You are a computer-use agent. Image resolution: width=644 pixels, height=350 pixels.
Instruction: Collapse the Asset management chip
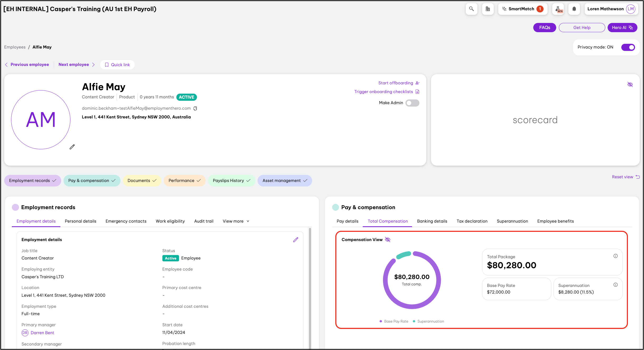(285, 181)
